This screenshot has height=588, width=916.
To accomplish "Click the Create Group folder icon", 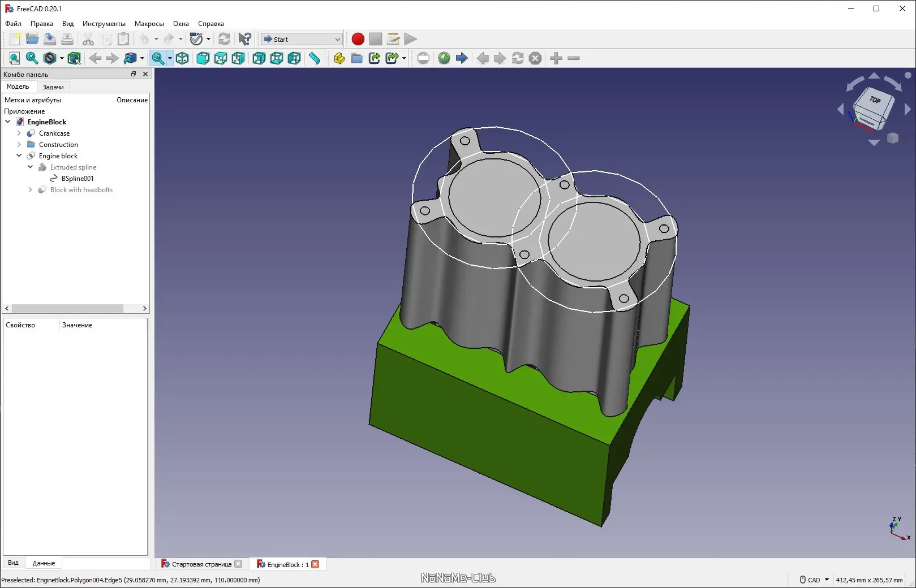I will coord(356,58).
